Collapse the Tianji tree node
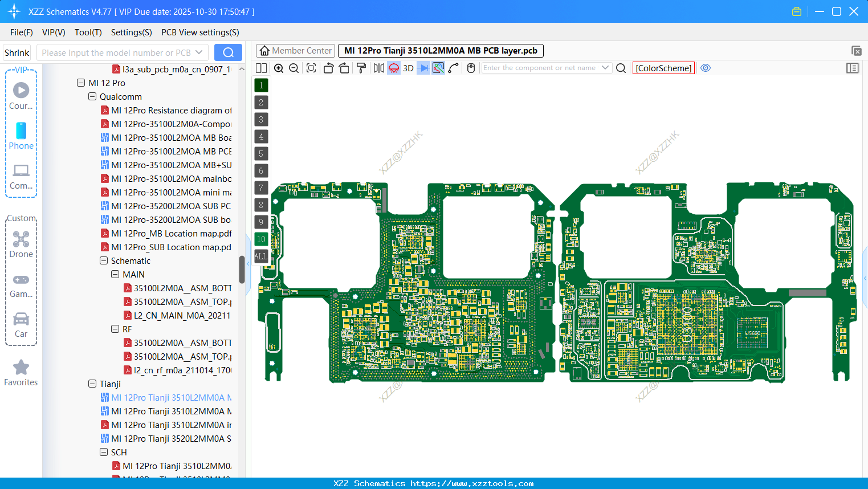Image resolution: width=868 pixels, height=489 pixels. point(92,384)
